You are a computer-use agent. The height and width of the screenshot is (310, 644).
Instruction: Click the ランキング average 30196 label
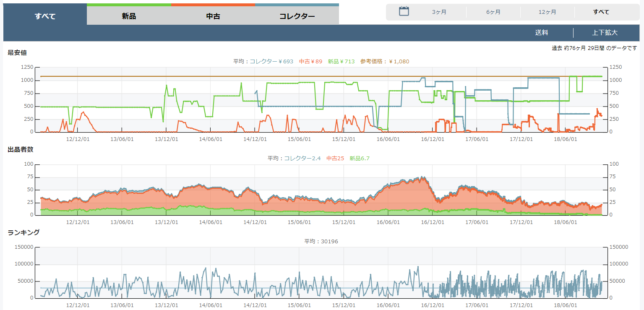tap(321, 242)
